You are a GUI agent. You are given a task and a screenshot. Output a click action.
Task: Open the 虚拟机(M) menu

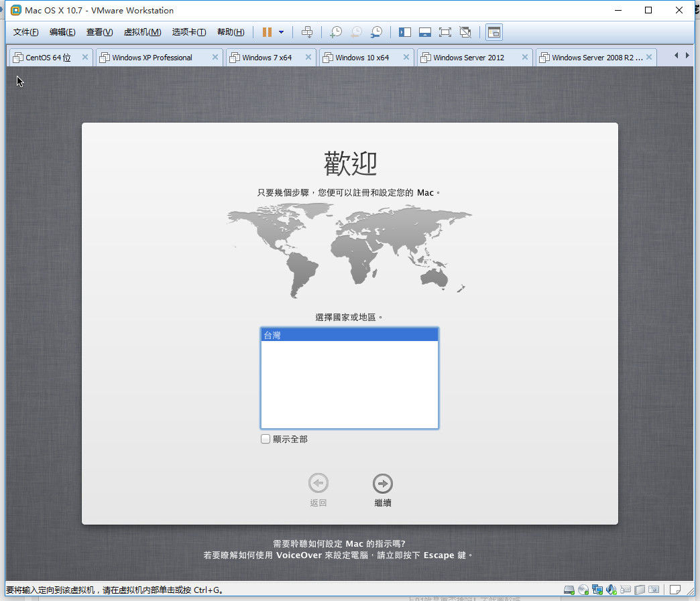tap(142, 32)
